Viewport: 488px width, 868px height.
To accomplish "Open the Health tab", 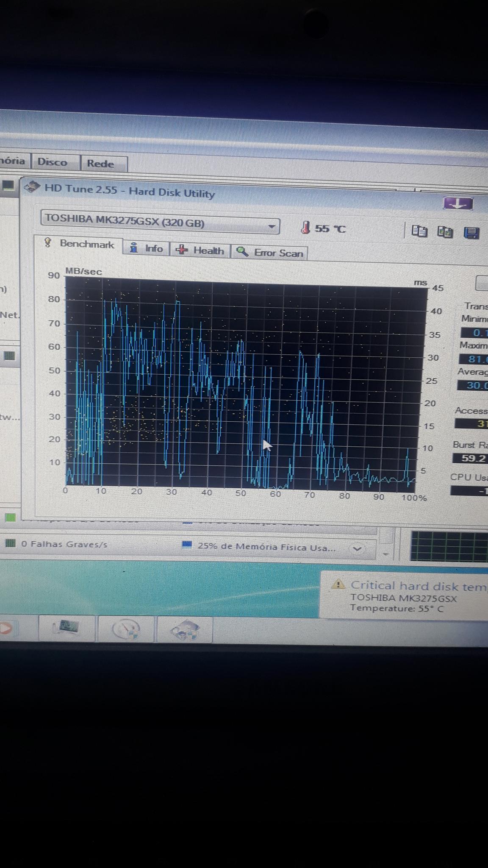I will (200, 250).
